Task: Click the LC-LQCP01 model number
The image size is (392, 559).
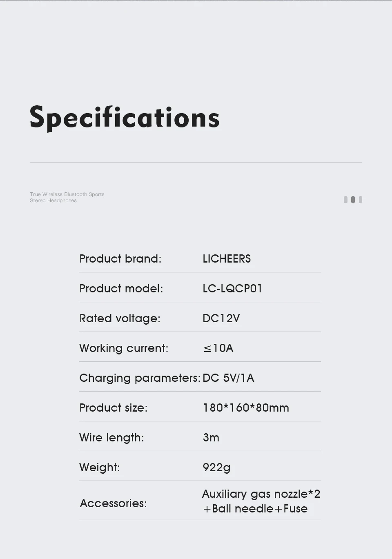Action: pyautogui.click(x=232, y=288)
